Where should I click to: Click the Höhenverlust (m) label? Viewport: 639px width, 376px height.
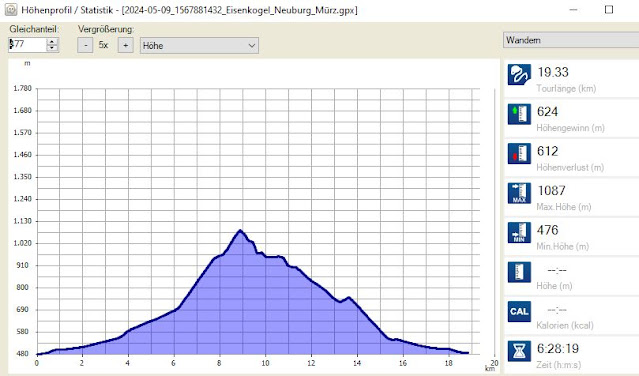tap(570, 167)
